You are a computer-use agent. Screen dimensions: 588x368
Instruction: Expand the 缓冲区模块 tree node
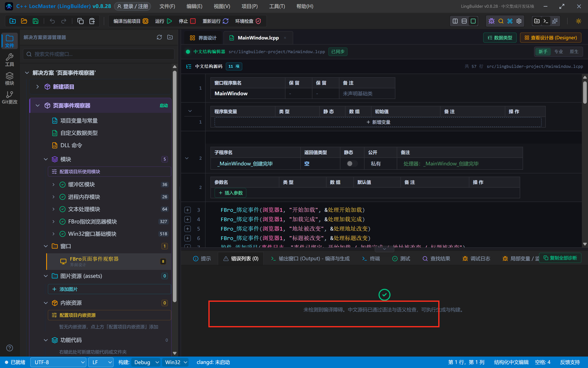coord(53,184)
